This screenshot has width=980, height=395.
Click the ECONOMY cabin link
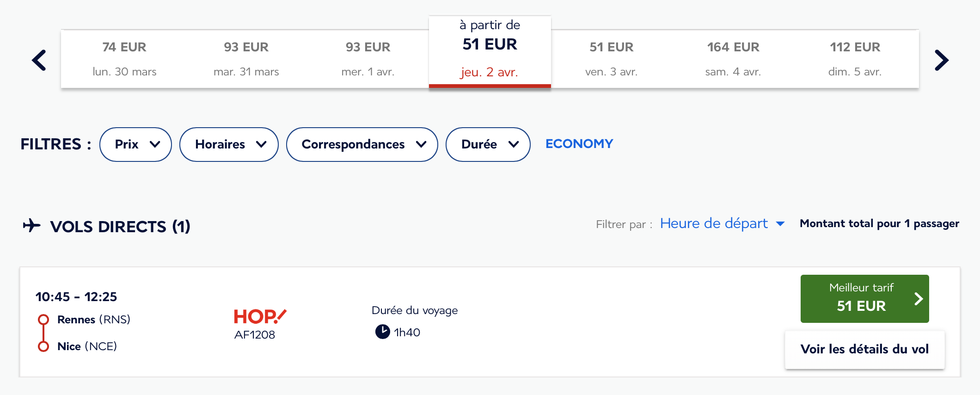click(x=579, y=144)
